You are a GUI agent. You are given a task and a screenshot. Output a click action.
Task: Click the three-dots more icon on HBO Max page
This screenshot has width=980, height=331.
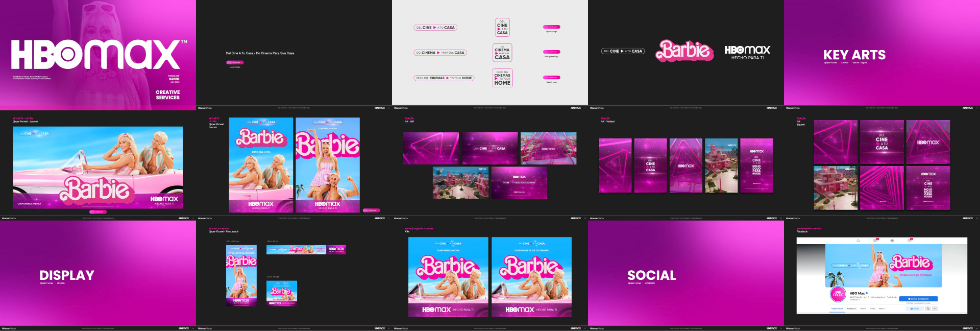click(935, 309)
